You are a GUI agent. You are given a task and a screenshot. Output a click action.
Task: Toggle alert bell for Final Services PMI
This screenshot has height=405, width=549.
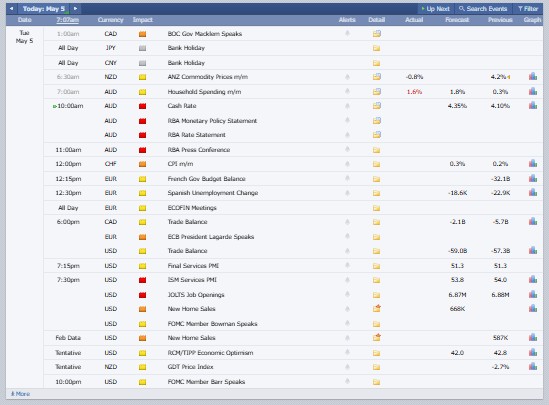pyautogui.click(x=347, y=266)
